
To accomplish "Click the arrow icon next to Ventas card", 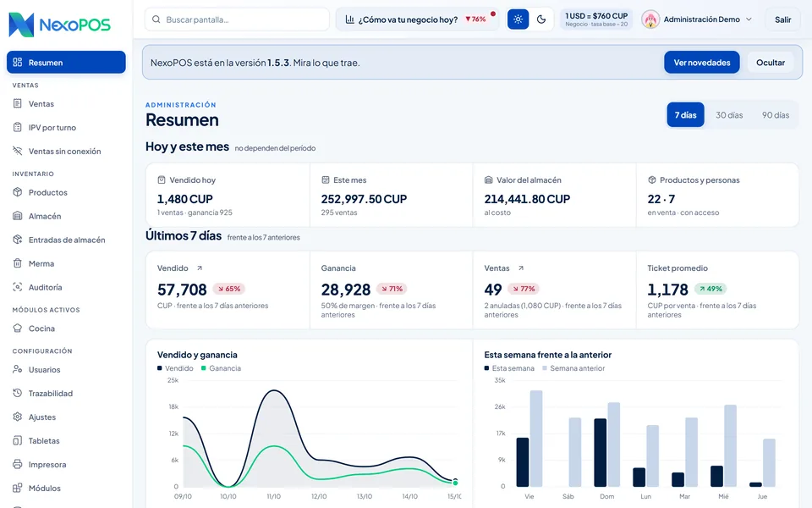I will 521,268.
